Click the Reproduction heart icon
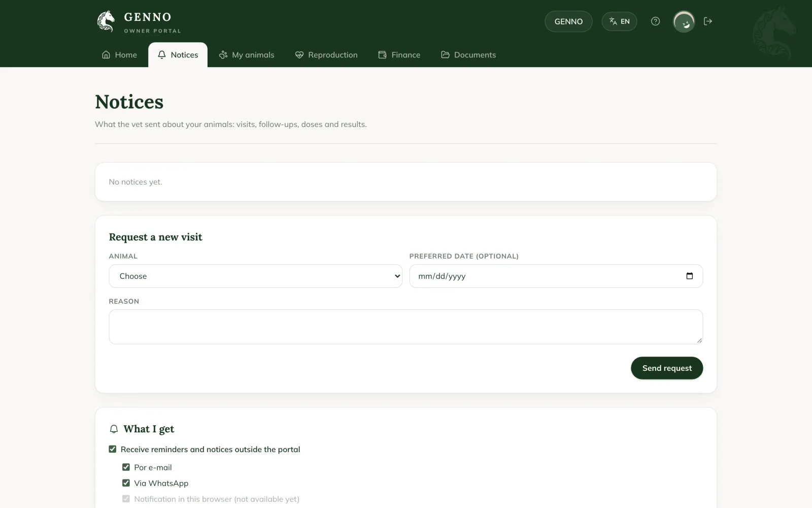Screen dimensions: 812x508 (299, 55)
